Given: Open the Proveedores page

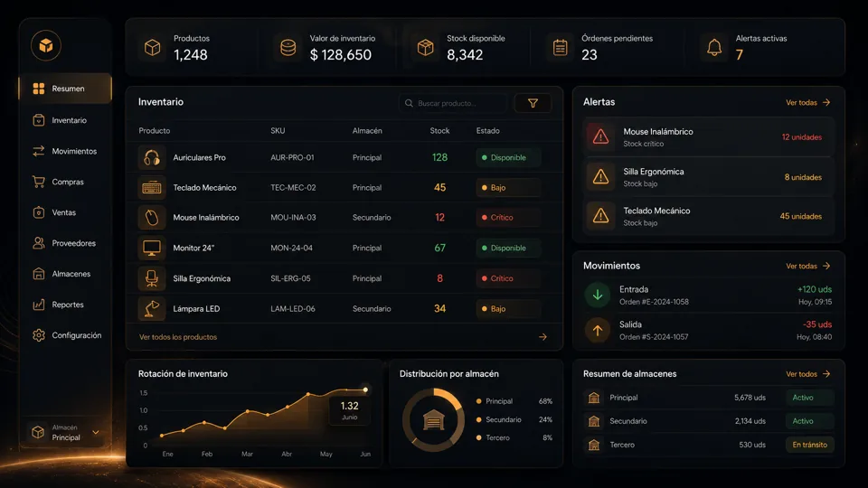Looking at the screenshot, I should (65, 243).
